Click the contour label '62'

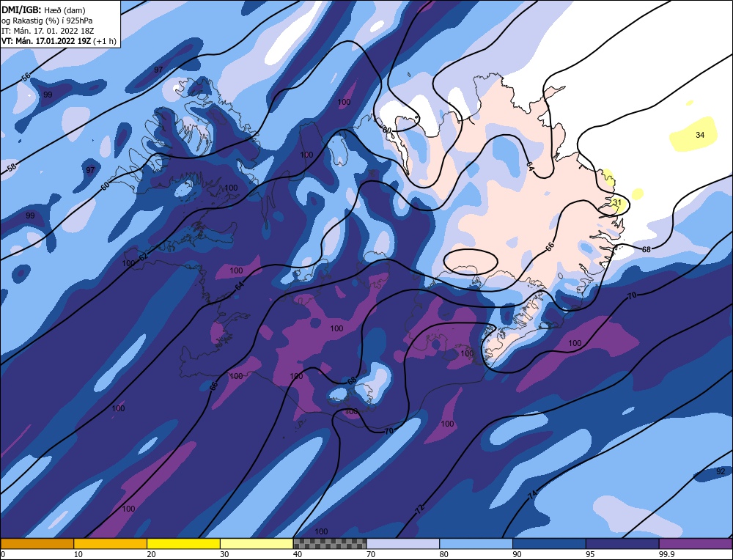[x=143, y=256]
